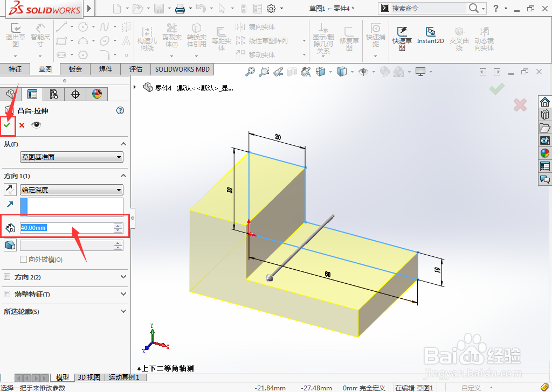Expand the Thin Feature section chevron
Screen dimensions: 552x392
click(123, 294)
